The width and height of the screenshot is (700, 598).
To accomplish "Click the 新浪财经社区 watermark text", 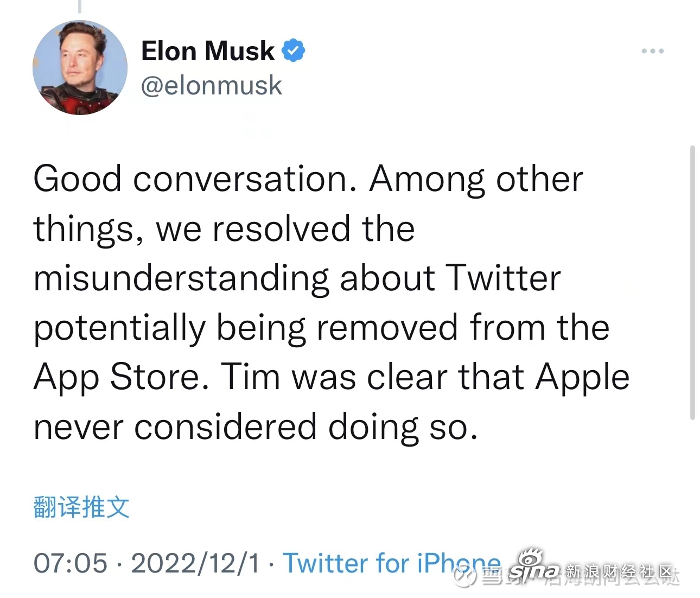I will 619,571.
